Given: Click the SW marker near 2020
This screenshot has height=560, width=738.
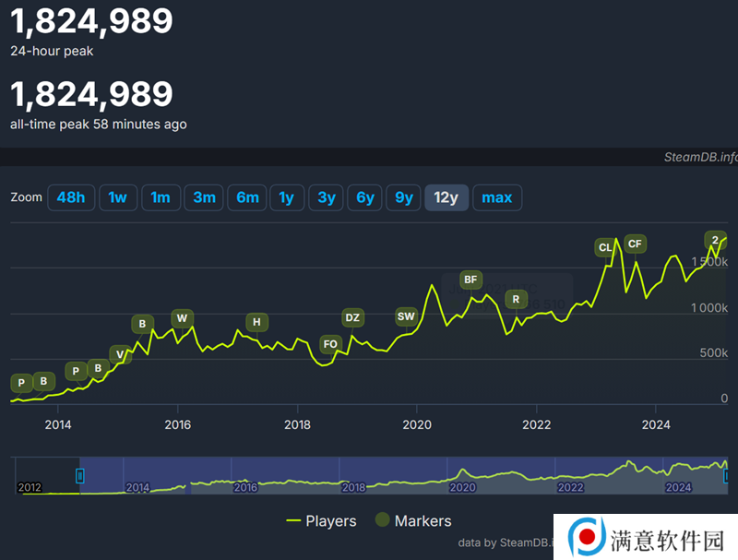Looking at the screenshot, I should click(x=406, y=316).
